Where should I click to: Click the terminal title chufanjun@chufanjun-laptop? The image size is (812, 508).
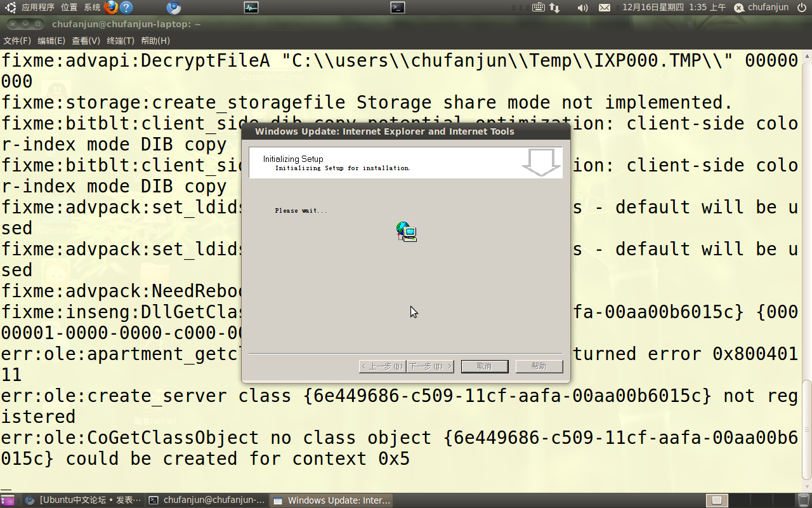click(126, 24)
